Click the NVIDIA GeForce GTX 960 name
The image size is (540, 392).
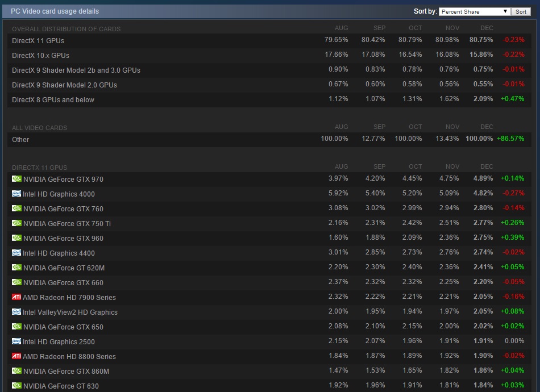[63, 239]
